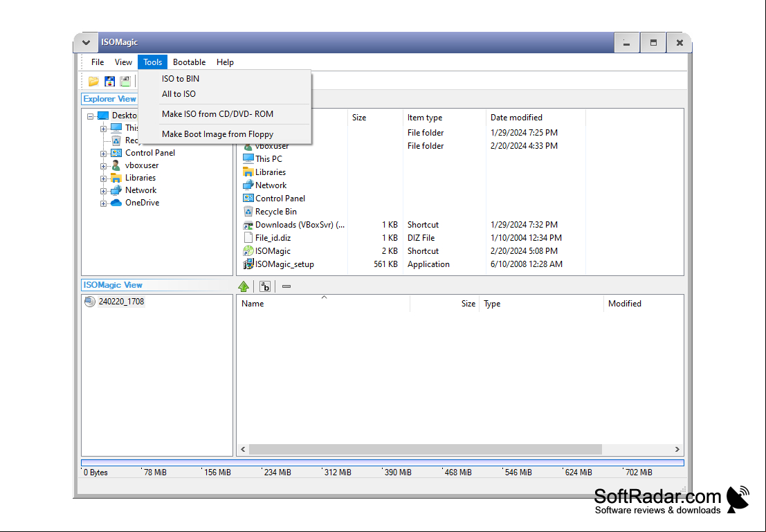Choose All to ISO menu entry
766x532 pixels.
point(225,94)
